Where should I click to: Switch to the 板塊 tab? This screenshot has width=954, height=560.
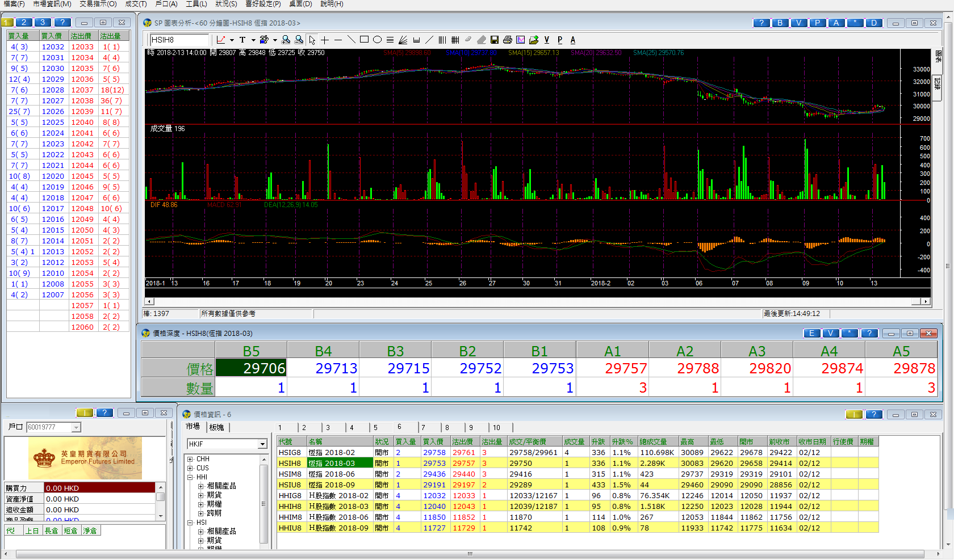(217, 427)
